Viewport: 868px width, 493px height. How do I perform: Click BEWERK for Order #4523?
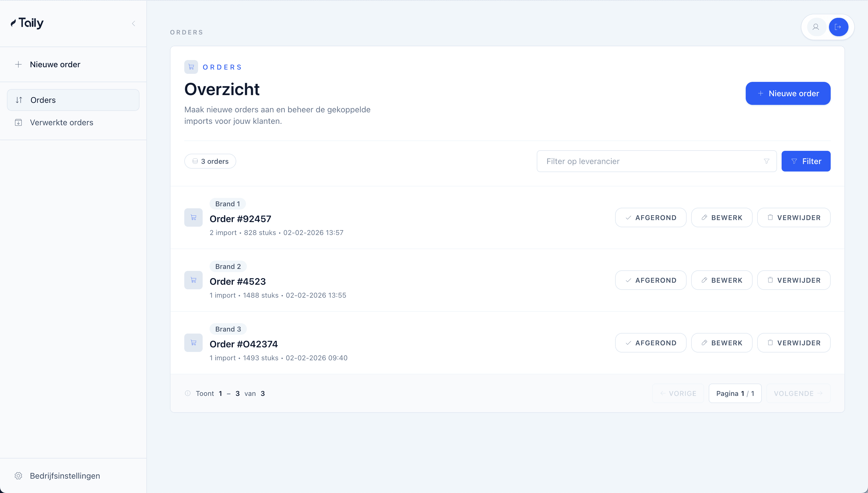pyautogui.click(x=722, y=280)
